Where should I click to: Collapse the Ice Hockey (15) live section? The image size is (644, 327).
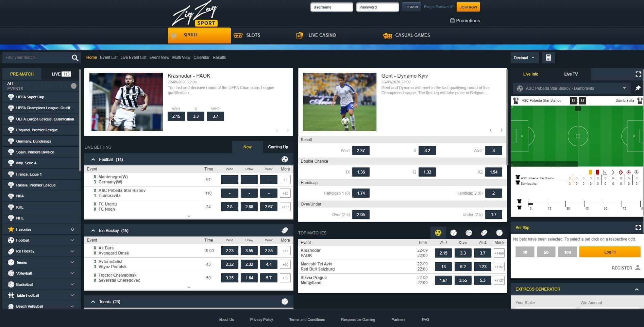click(x=93, y=230)
